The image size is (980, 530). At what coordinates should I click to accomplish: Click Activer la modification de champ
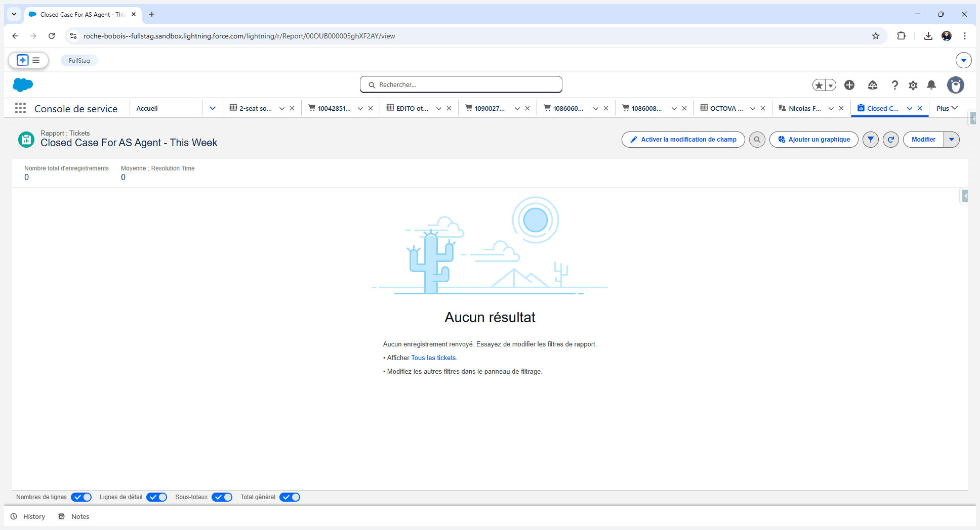pyautogui.click(x=683, y=140)
